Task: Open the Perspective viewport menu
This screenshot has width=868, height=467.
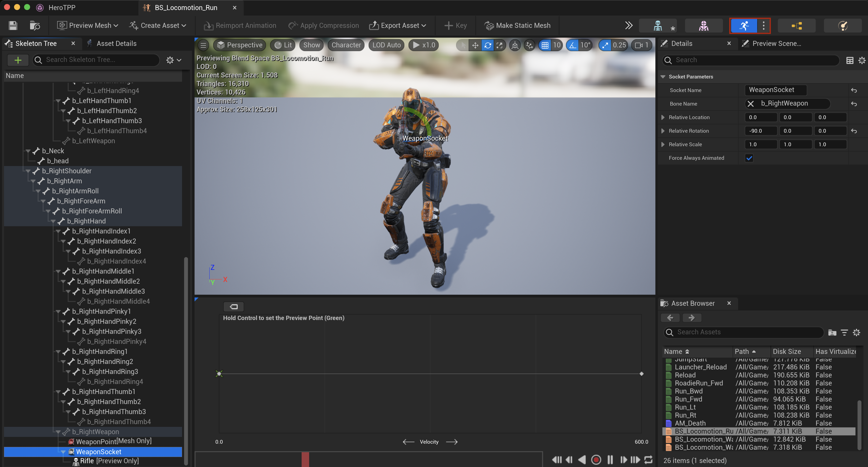Action: [240, 45]
